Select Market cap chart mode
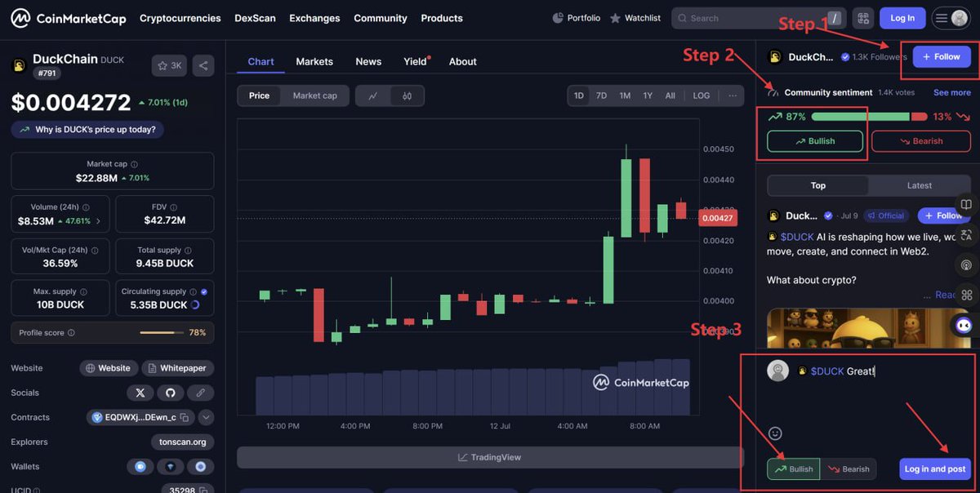The width and height of the screenshot is (980, 493). pos(314,95)
